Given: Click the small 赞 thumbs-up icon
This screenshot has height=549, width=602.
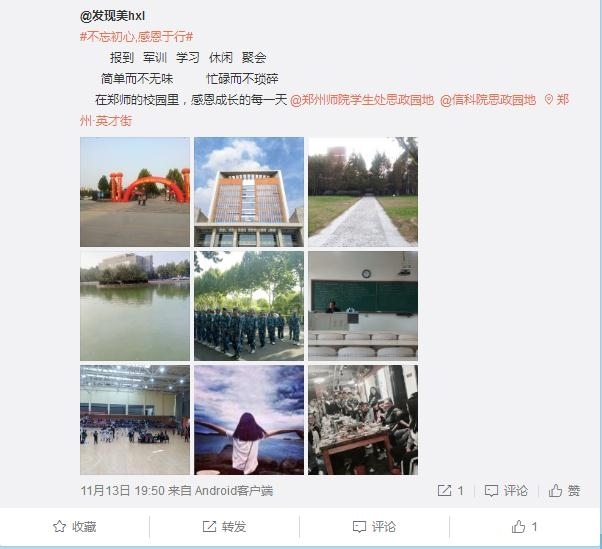Looking at the screenshot, I should (555, 491).
